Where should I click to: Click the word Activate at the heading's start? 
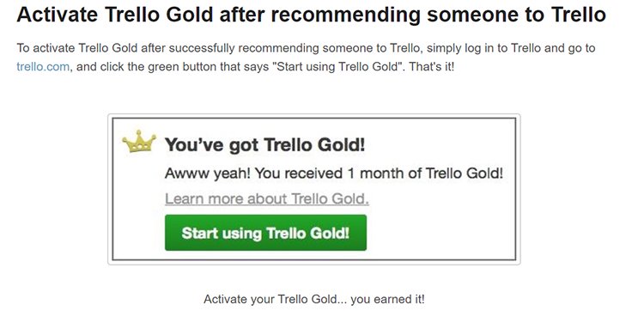point(57,15)
